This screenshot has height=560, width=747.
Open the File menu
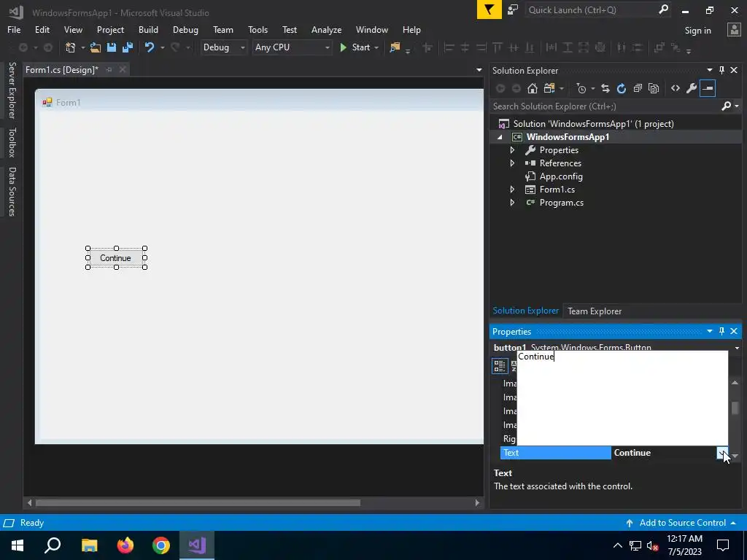pos(14,29)
